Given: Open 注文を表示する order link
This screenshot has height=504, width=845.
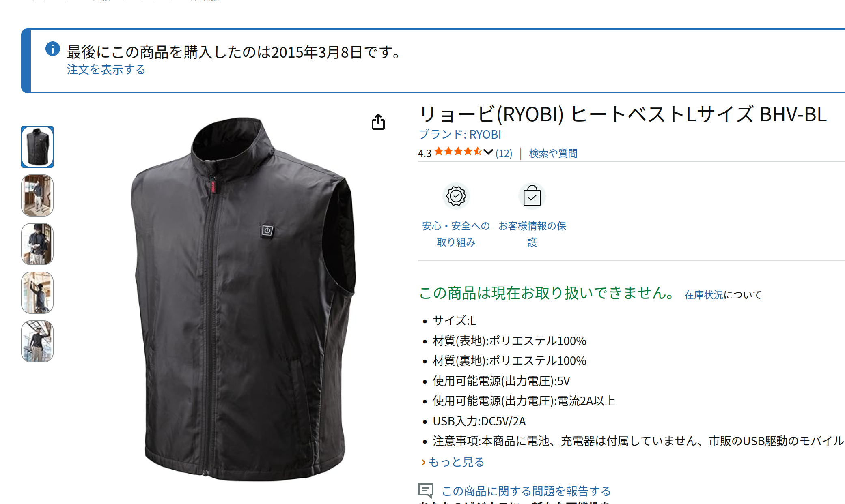Looking at the screenshot, I should 106,70.
